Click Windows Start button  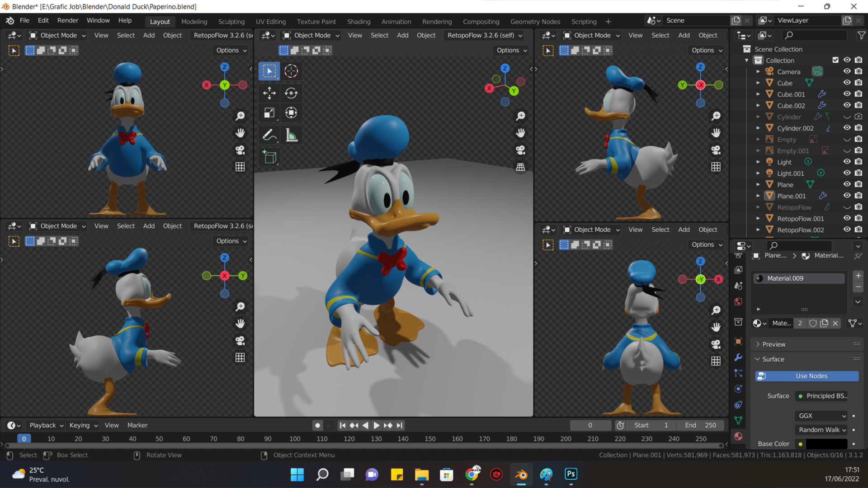(297, 474)
